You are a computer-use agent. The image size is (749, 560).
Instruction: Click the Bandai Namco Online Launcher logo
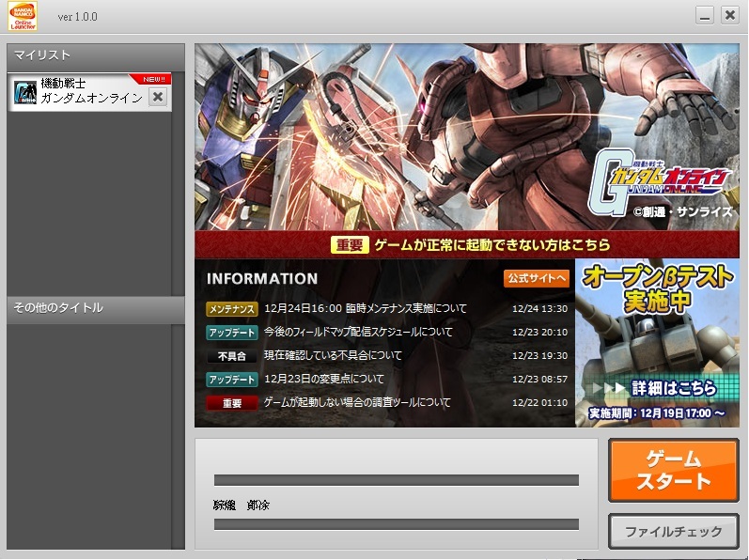point(23,16)
